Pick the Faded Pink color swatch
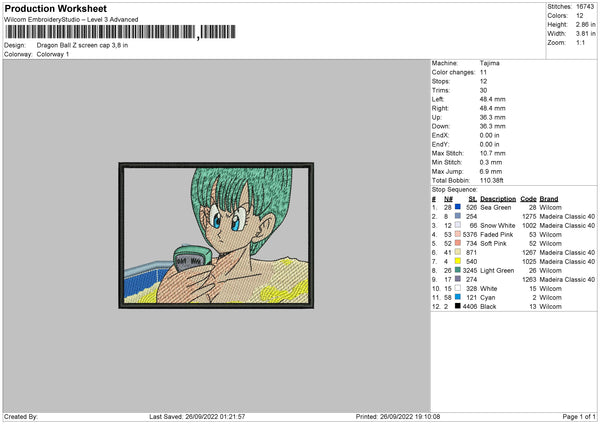The image size is (600, 424). pos(458,234)
